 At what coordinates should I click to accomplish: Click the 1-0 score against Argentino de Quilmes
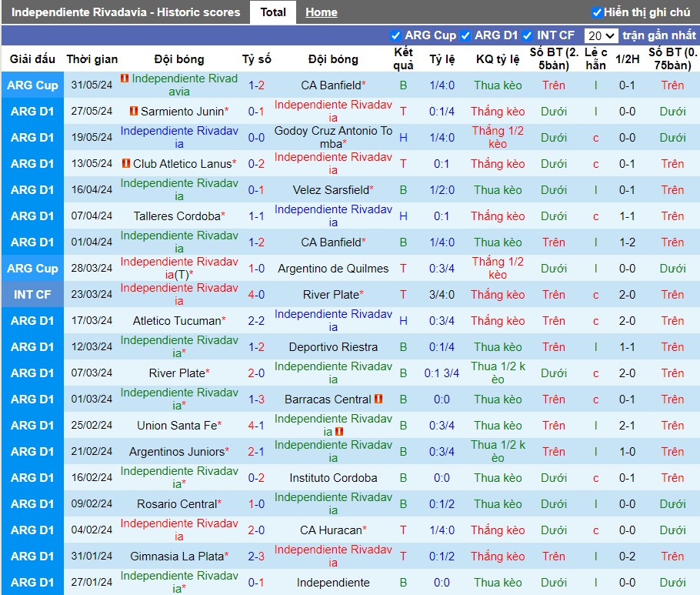click(x=256, y=269)
